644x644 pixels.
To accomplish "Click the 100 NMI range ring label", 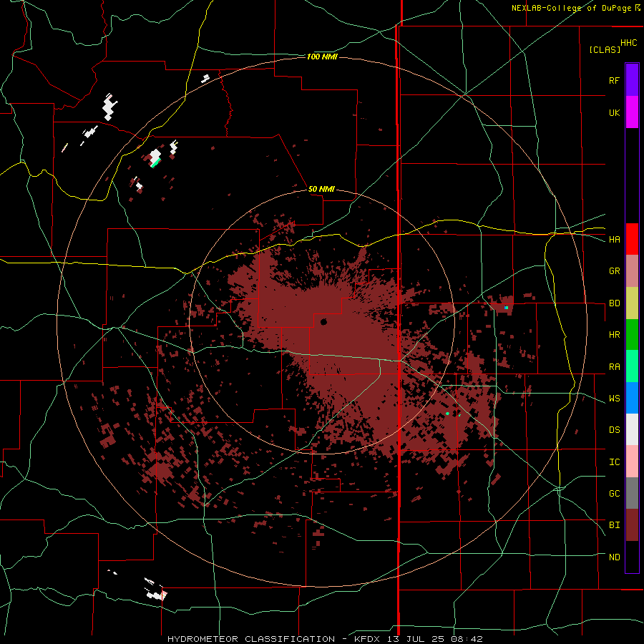I will [322, 57].
